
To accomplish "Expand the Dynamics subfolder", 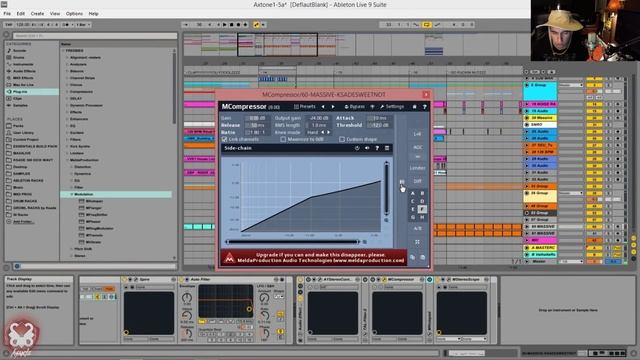I will click(71, 173).
